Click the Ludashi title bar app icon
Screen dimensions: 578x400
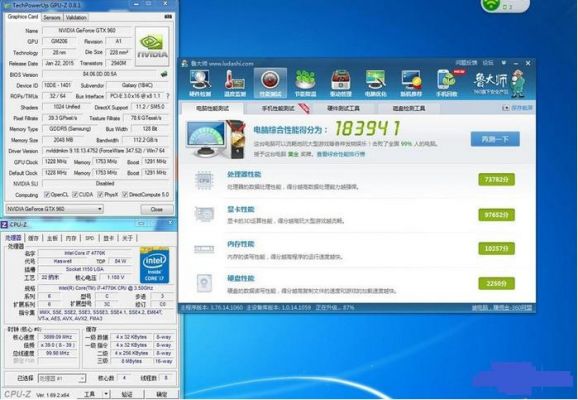[x=185, y=63]
